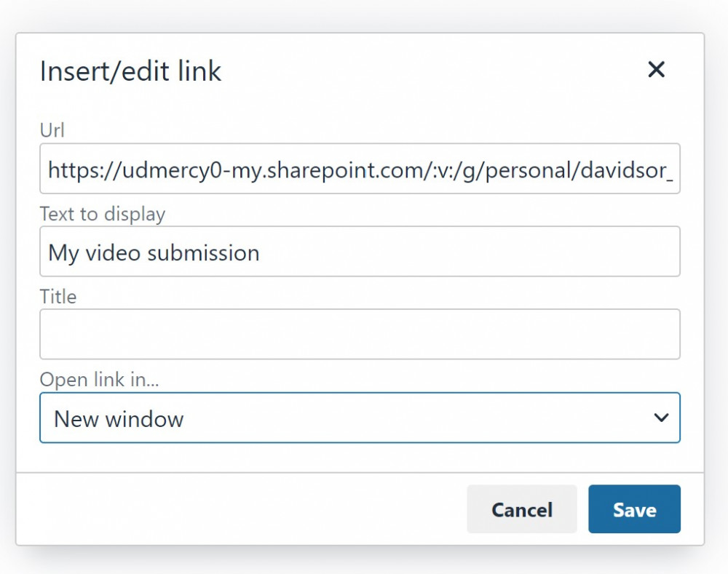Click the Cancel button
Viewport: 728px width, 574px height.
tap(521, 509)
